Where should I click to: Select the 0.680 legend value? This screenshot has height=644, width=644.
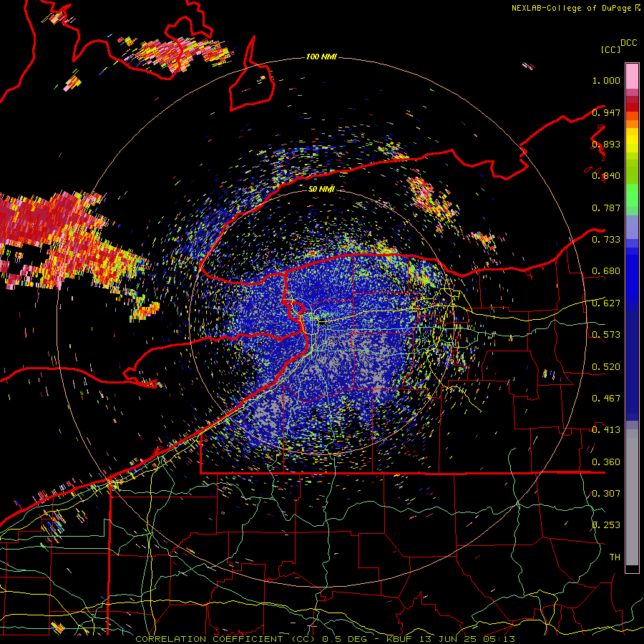point(606,271)
